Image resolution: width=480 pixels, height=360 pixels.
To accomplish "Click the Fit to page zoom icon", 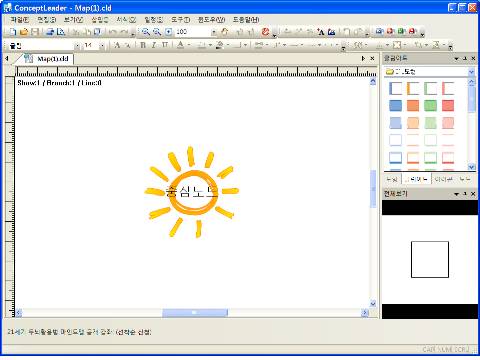I will [169, 32].
